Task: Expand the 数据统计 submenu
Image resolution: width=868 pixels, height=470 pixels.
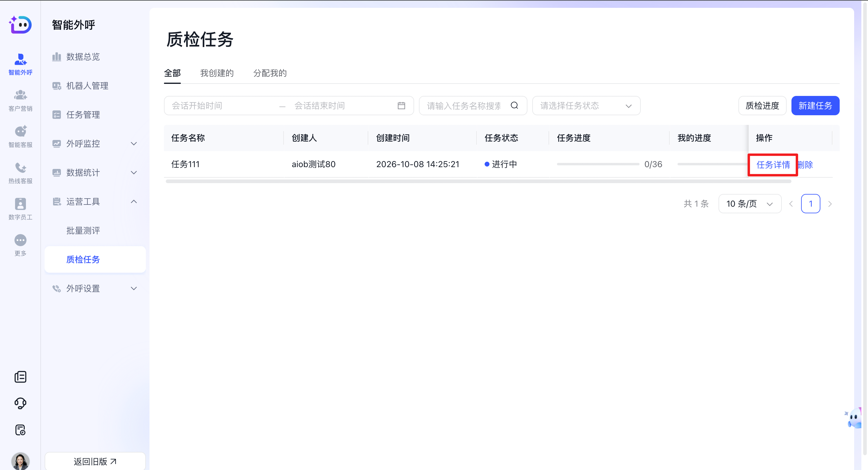Action: point(95,173)
